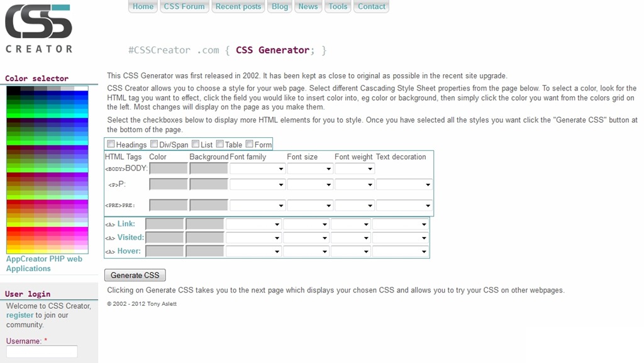Go to the Contact tab

tap(371, 6)
